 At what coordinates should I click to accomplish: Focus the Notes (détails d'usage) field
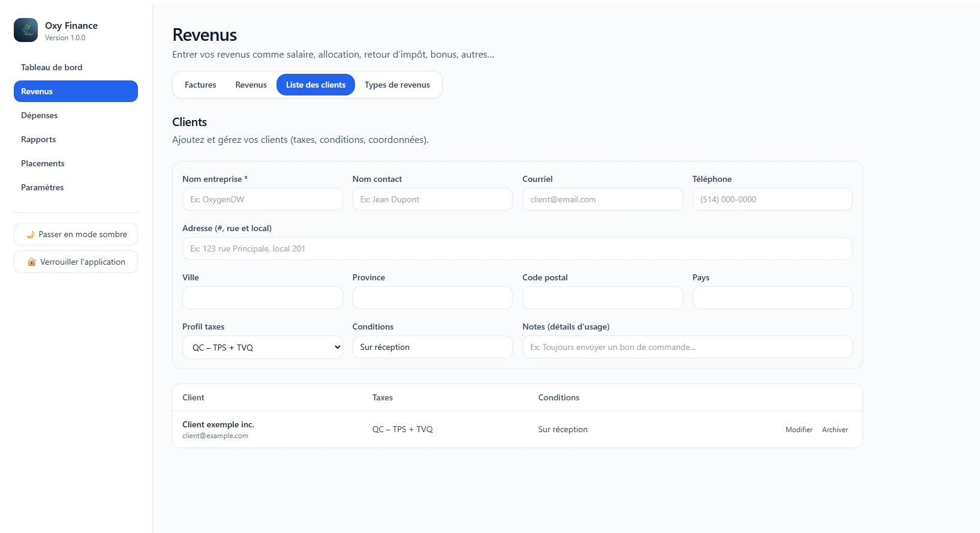[687, 347]
